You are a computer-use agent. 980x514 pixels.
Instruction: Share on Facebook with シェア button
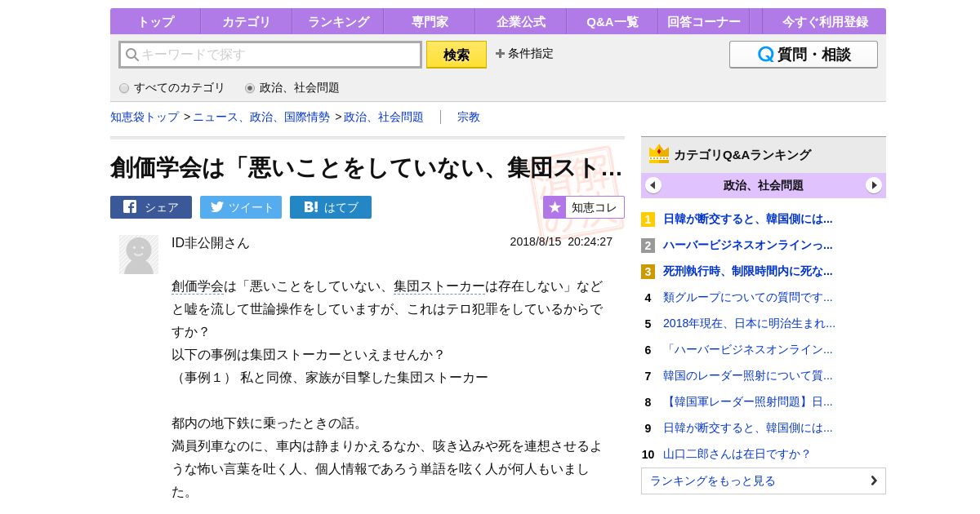tap(151, 207)
